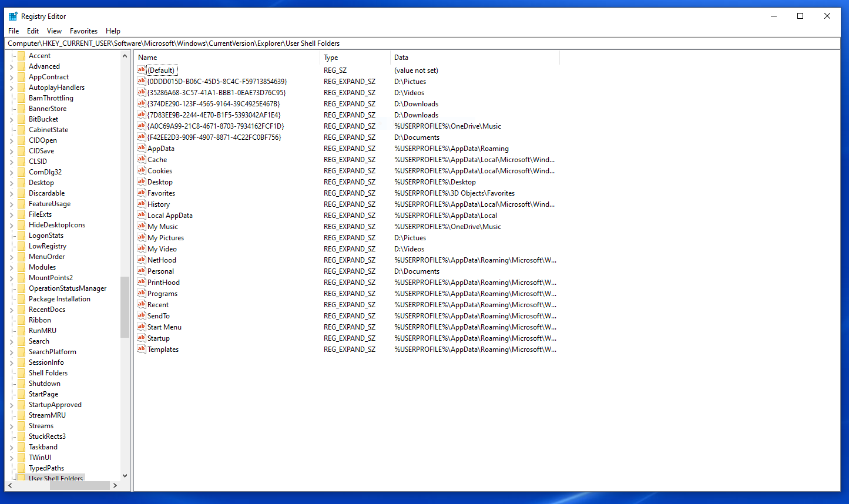Select the {7D83EE9B-2244-4E70-B1F5-5393042AF1E4} value
This screenshot has width=849, height=504.
click(x=214, y=115)
